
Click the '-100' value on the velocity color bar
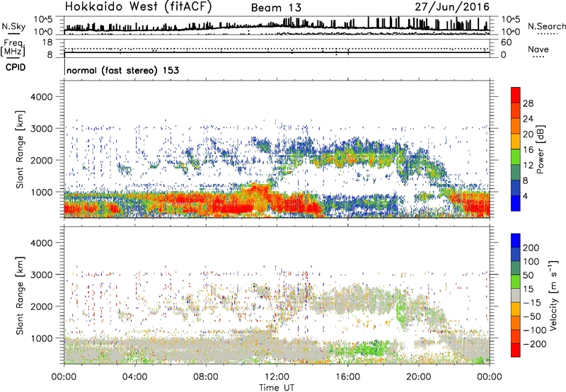coord(535,330)
